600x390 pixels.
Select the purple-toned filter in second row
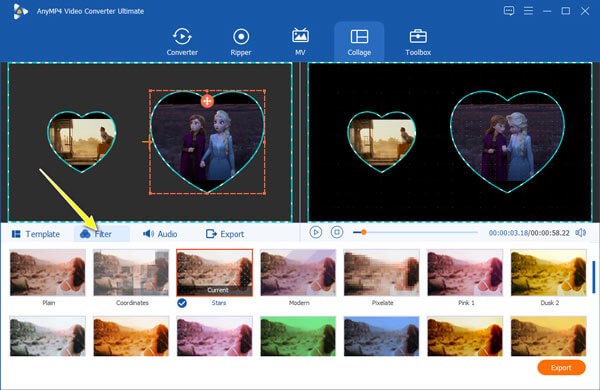215,336
